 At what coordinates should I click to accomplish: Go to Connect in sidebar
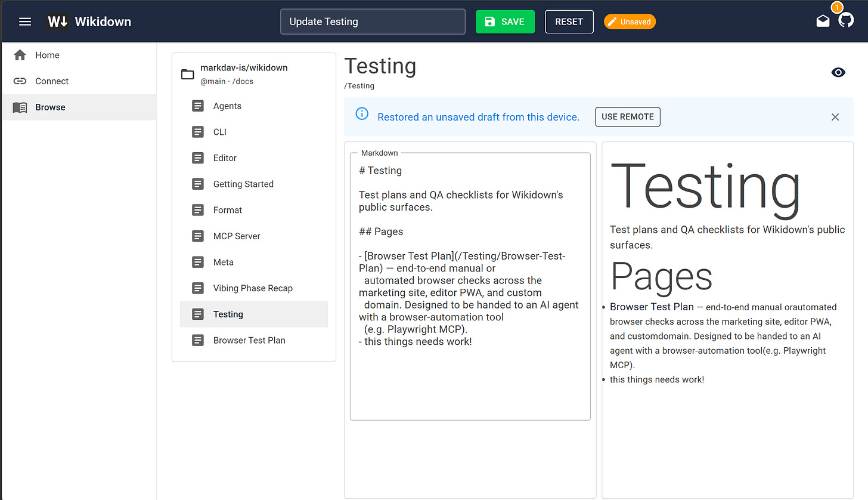79,81
